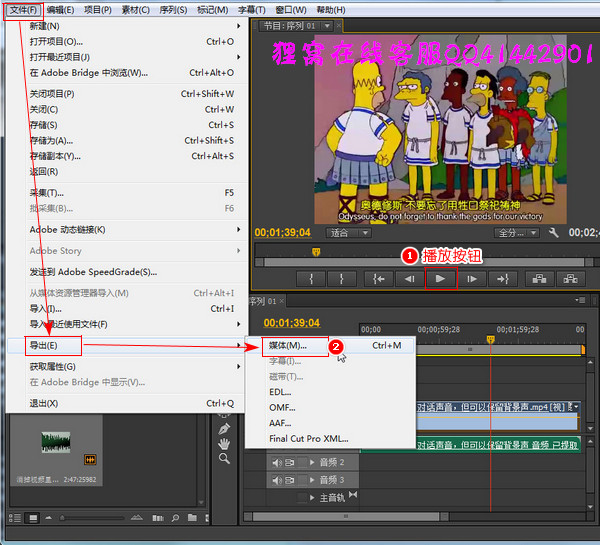The image size is (600, 545).
Task: Toggle sync lock on 音频 3
Action: [x=290, y=480]
